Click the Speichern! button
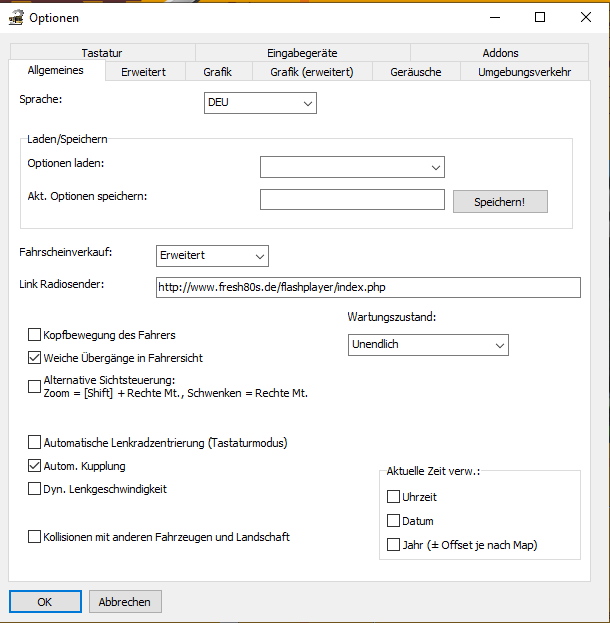 coord(501,201)
